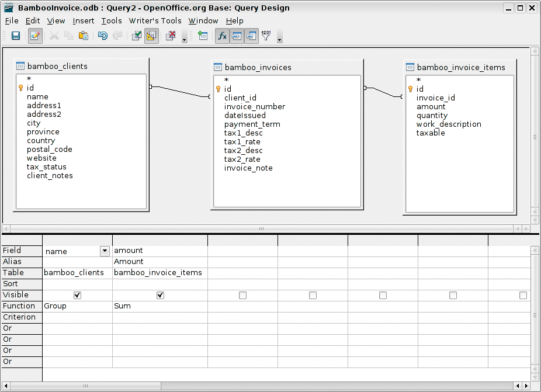Image resolution: width=541 pixels, height=392 pixels.
Task: Open the Edit menu
Action: click(33, 20)
